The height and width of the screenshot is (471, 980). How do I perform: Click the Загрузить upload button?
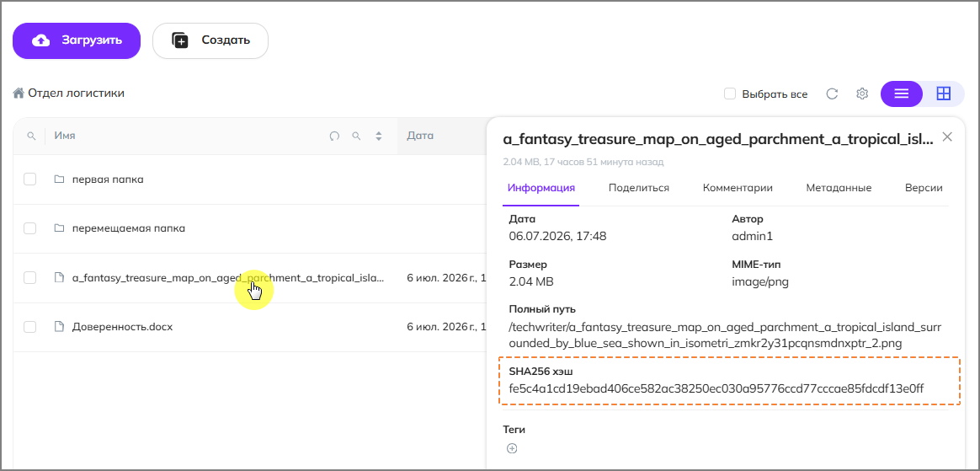(x=77, y=40)
